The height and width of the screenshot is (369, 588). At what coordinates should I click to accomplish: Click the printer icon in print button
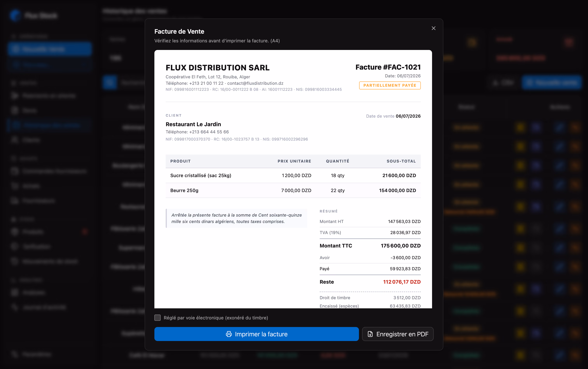(x=229, y=334)
